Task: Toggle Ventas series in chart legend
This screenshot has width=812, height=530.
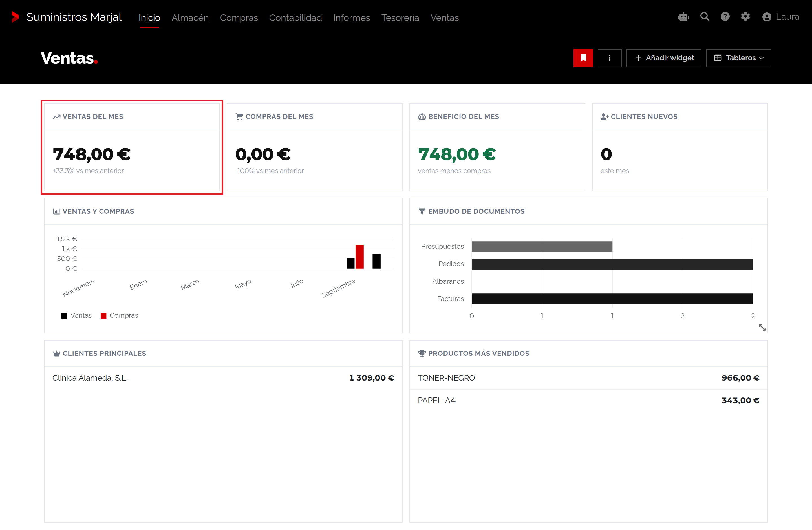Action: [76, 315]
